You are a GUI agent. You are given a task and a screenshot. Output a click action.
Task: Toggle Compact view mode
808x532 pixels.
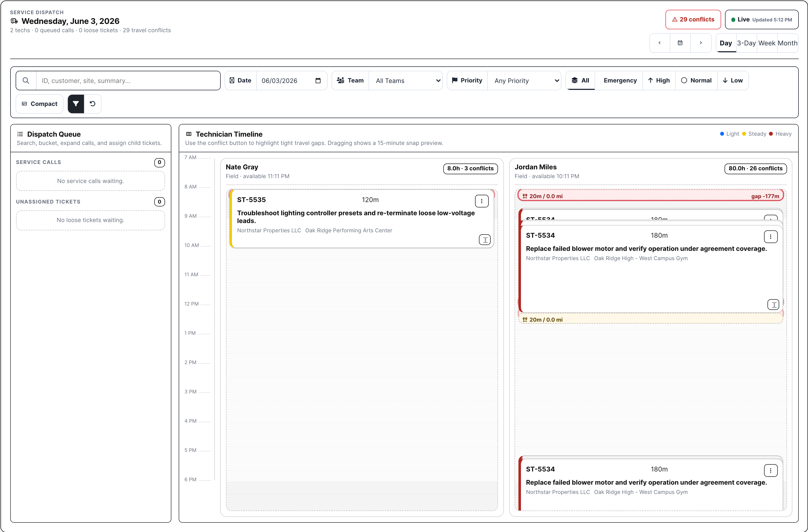[x=40, y=104]
